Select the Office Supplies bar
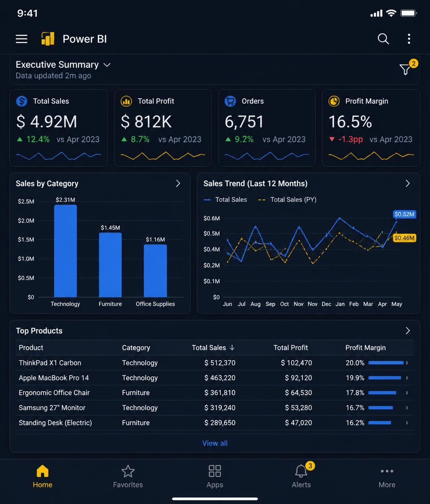Screen dimensions: 430x504 coord(155,271)
